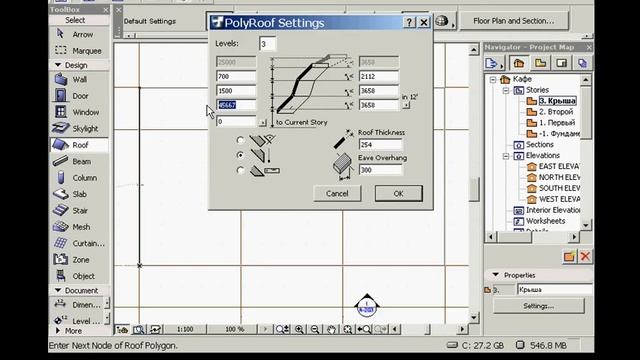This screenshot has width=640, height=360.
Task: Pick the Window tool
Action: pos(79,112)
